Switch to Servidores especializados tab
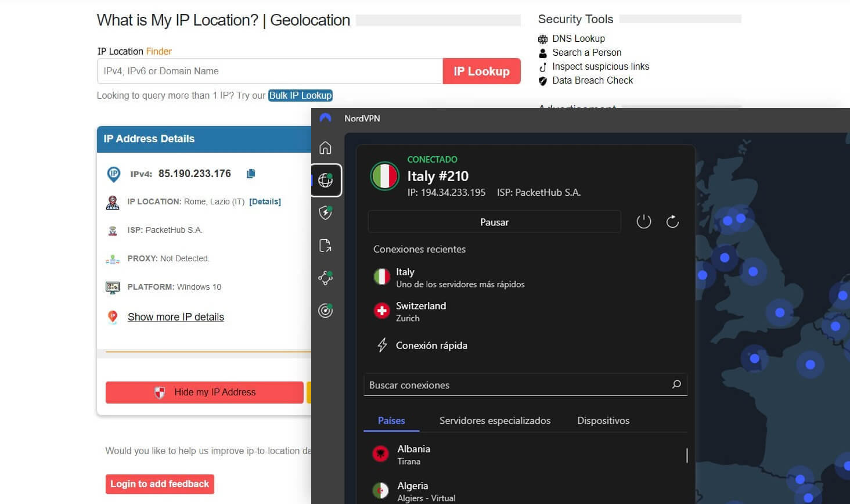This screenshot has width=850, height=504. click(x=495, y=420)
